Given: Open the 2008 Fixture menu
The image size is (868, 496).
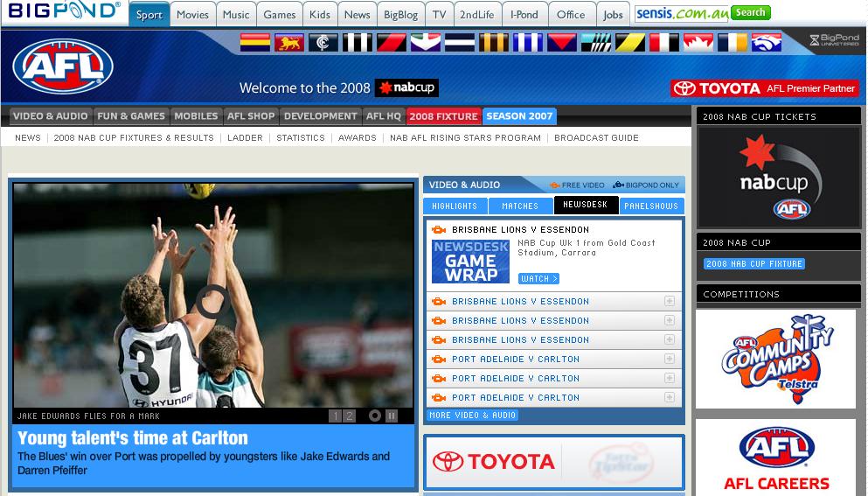Looking at the screenshot, I should (443, 115).
